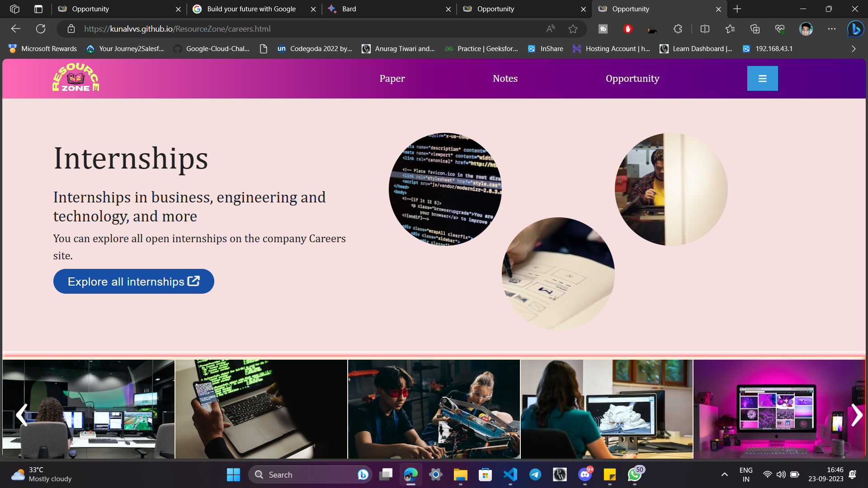Select the robotics students carousel image
The height and width of the screenshot is (488, 868).
point(434,409)
